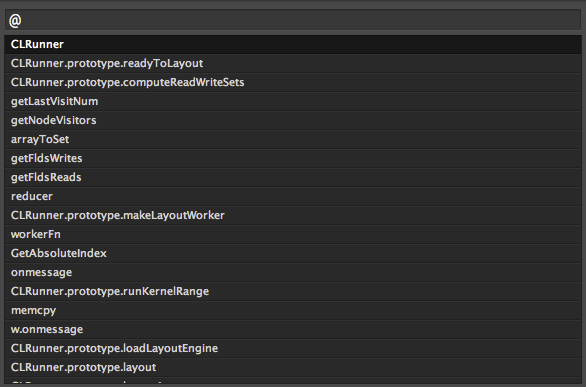Open the arrayToSet symbol

tap(293, 140)
